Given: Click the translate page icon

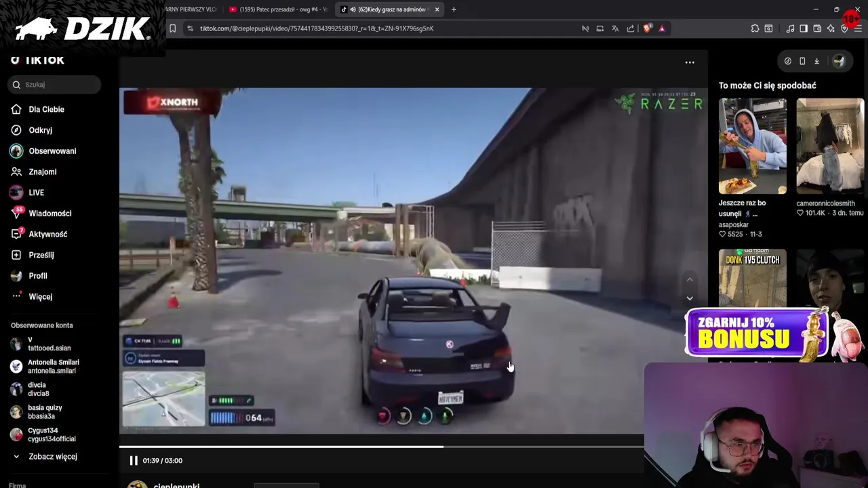Looking at the screenshot, I should coord(615,28).
